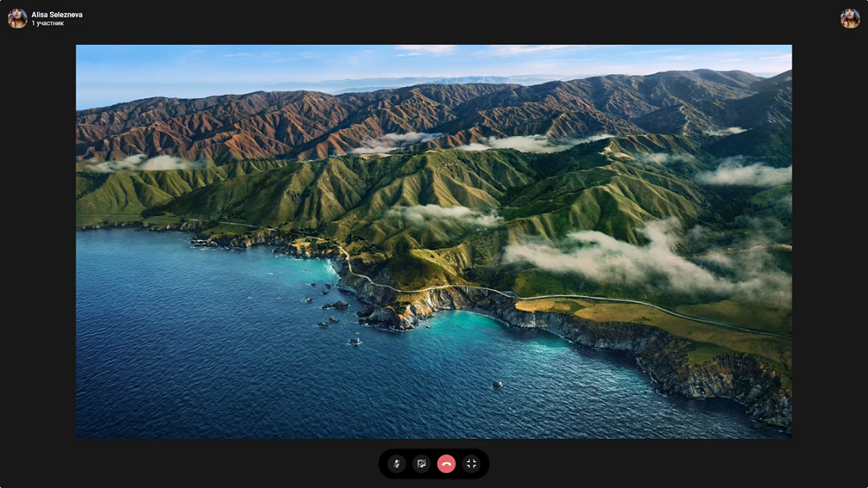This screenshot has width=868, height=488.
Task: Toggle the muted microphone button
Action: pyautogui.click(x=396, y=464)
